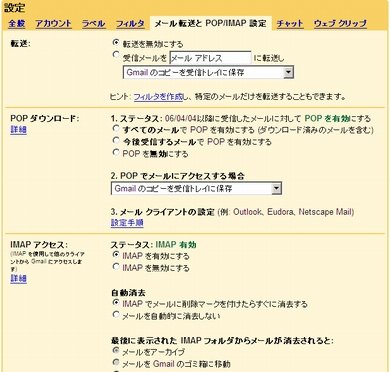Click the 設定手順 link
This screenshot has width=390, height=372.
pos(127,223)
